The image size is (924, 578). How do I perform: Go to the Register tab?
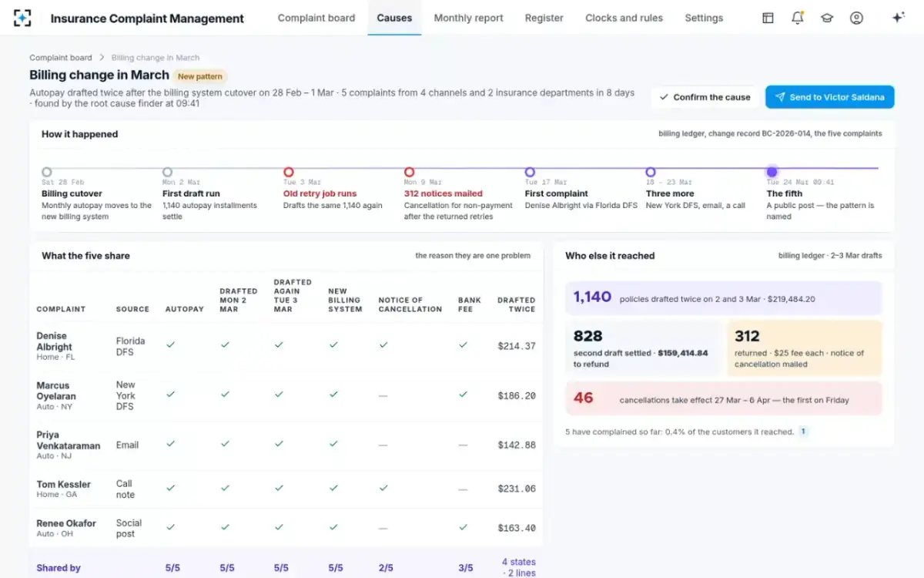(544, 18)
